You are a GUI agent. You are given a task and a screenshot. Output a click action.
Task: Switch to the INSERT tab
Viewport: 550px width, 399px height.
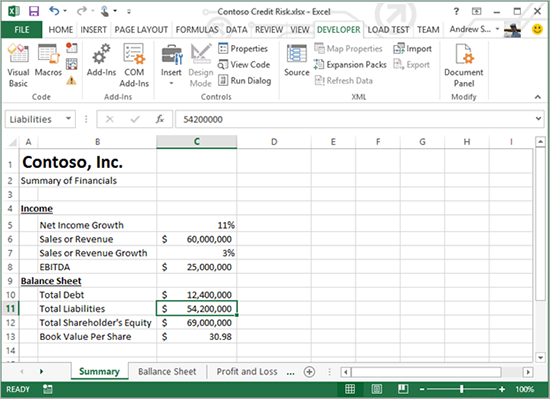[94, 30]
